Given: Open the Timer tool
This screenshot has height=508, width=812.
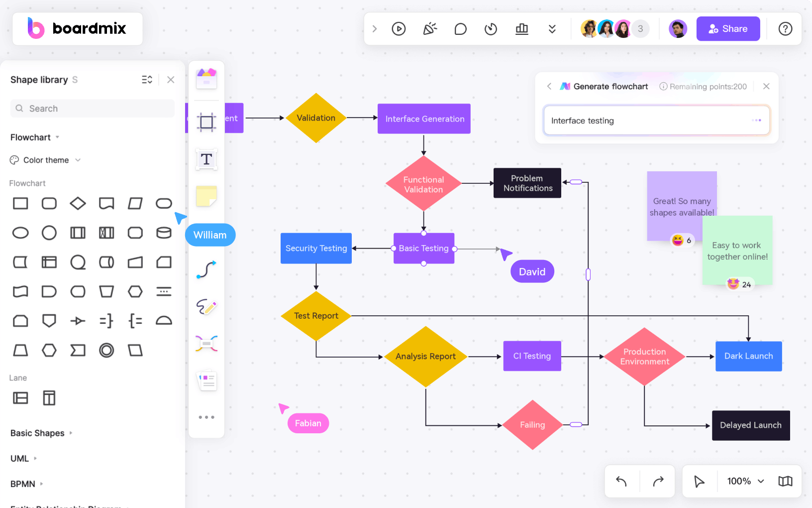Looking at the screenshot, I should click(x=491, y=28).
